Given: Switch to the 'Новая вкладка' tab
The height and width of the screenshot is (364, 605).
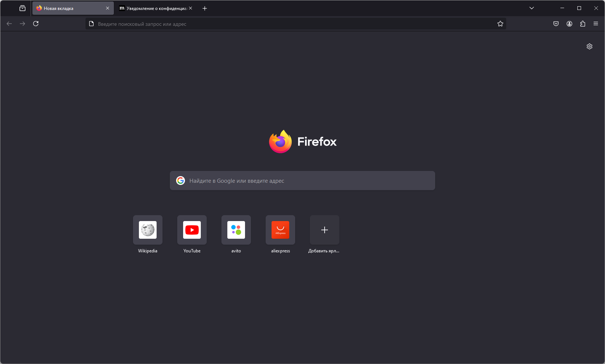Looking at the screenshot, I should point(73,8).
